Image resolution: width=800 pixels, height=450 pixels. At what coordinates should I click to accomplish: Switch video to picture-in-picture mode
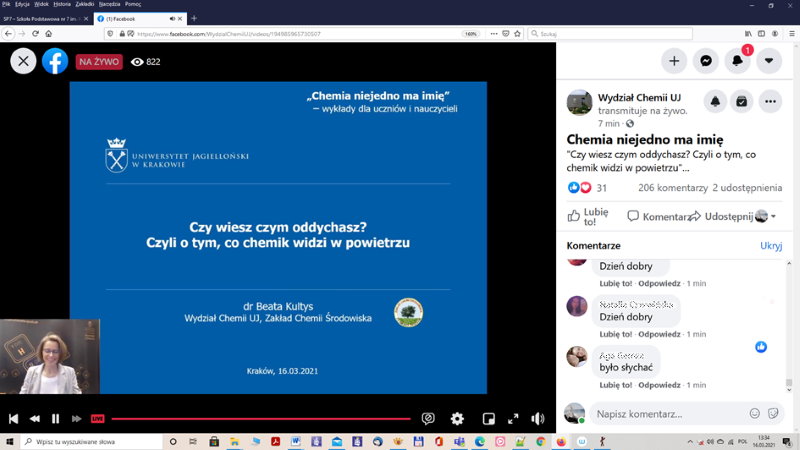(488, 419)
